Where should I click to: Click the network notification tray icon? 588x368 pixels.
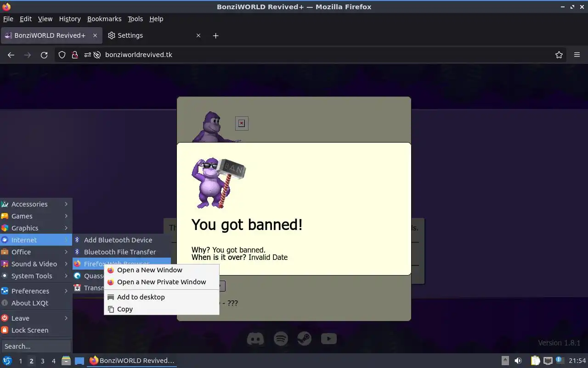tap(560, 360)
